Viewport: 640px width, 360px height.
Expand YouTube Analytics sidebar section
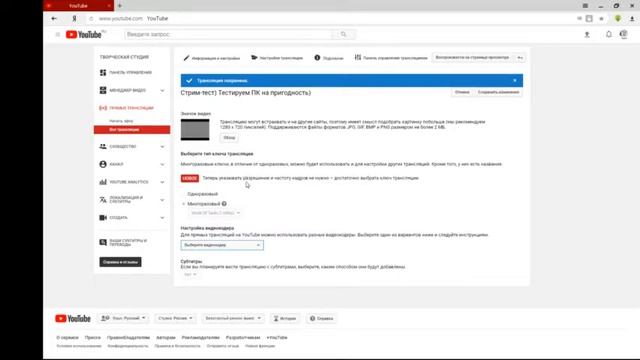tap(162, 182)
